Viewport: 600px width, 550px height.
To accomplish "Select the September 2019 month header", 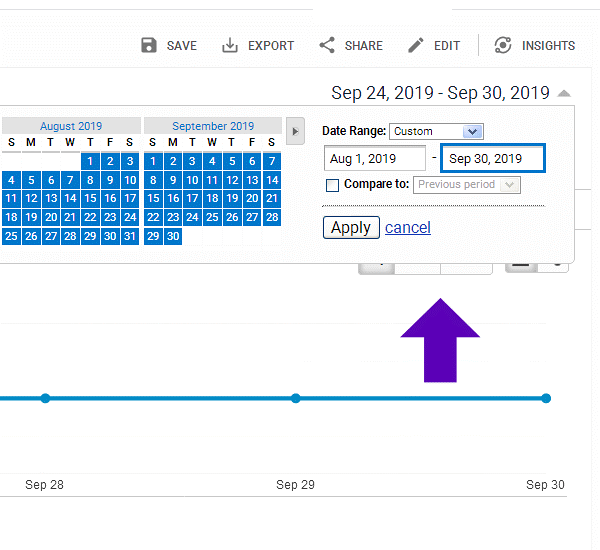I will [x=213, y=126].
